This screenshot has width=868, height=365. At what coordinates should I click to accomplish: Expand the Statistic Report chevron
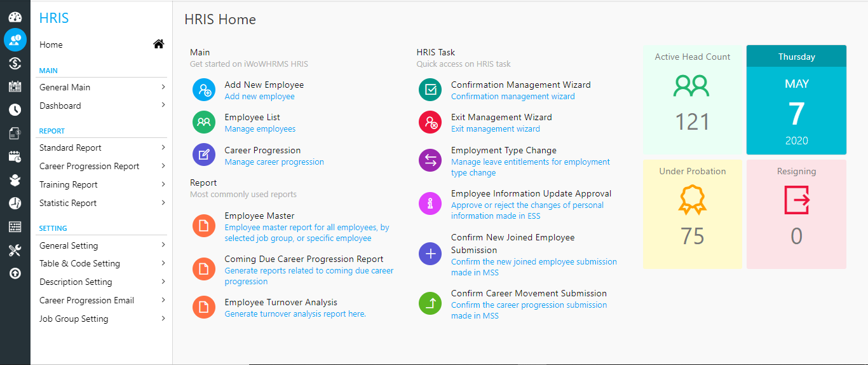[x=163, y=203]
